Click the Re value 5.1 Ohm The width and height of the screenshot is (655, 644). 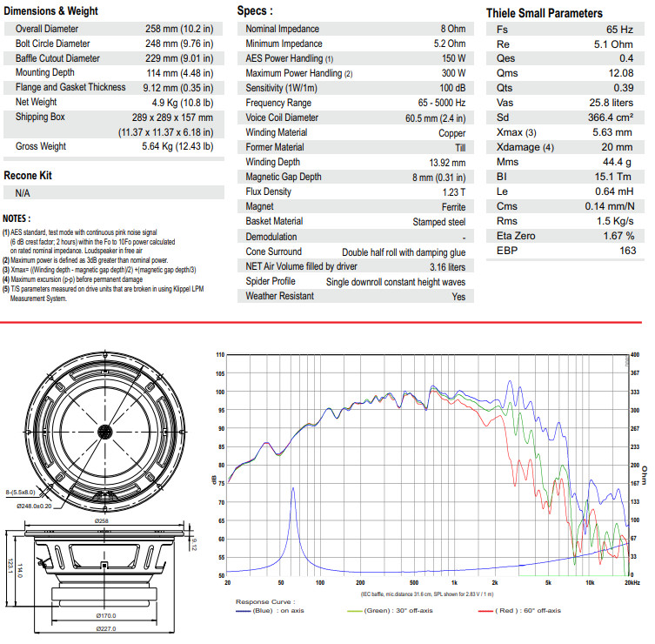[613, 44]
